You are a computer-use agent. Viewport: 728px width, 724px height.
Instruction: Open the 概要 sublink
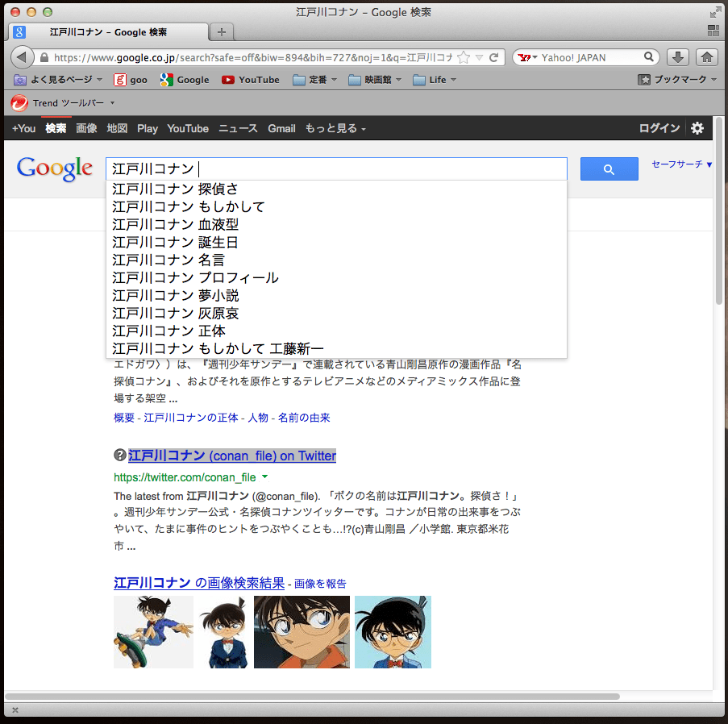click(124, 418)
